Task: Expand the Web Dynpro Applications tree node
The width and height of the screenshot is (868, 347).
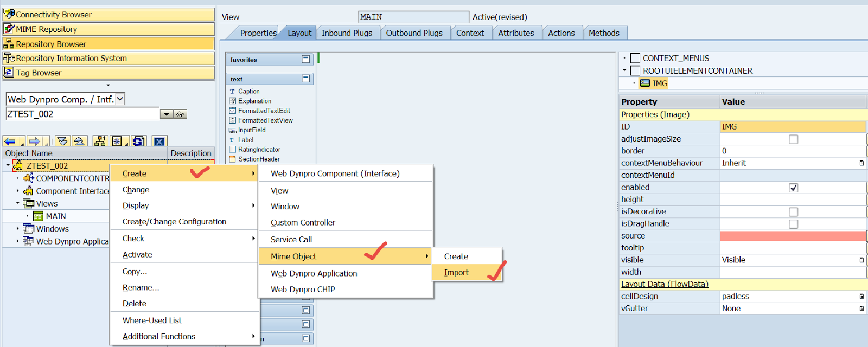Action: [x=17, y=241]
